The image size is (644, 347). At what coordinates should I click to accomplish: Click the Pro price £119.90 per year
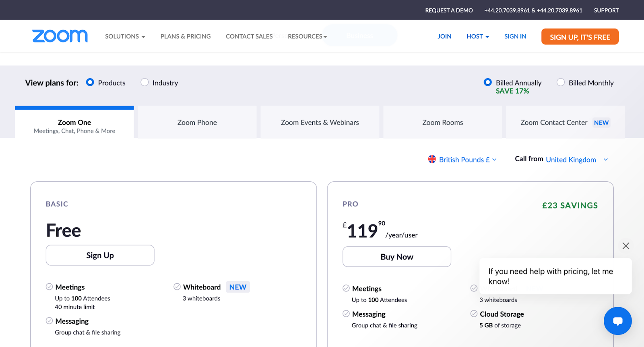coord(380,231)
